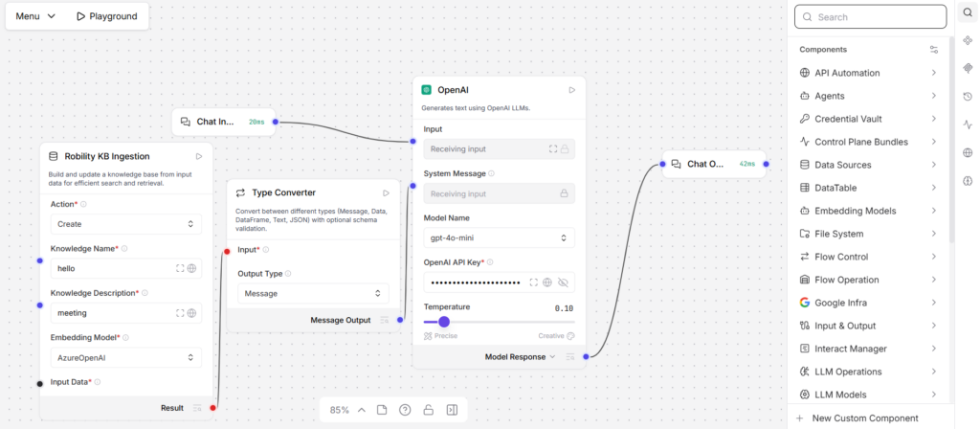Expand the Input & Output category
980x429 pixels.
(869, 326)
